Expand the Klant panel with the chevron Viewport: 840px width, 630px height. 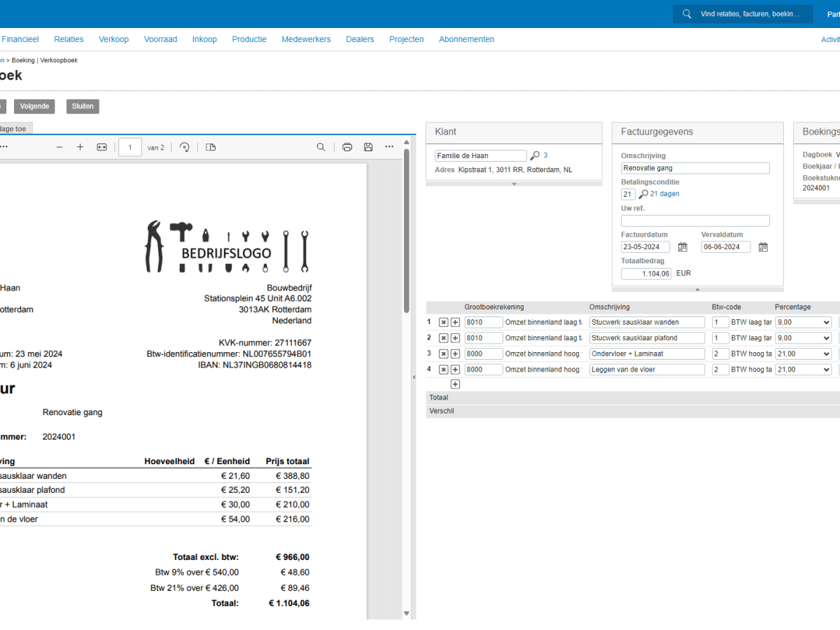[514, 183]
